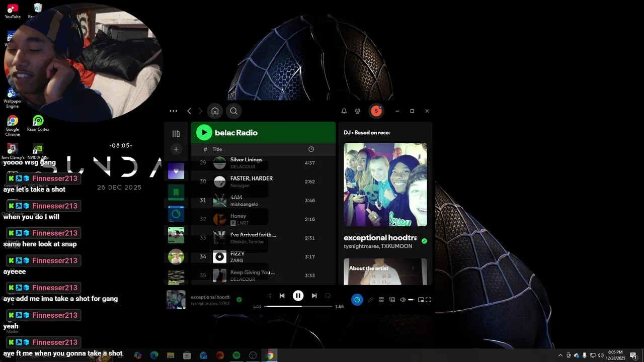Open tysnightmares, TXKUMOON artist link in panel
Screen dimensions: 644x362
[x=378, y=246]
